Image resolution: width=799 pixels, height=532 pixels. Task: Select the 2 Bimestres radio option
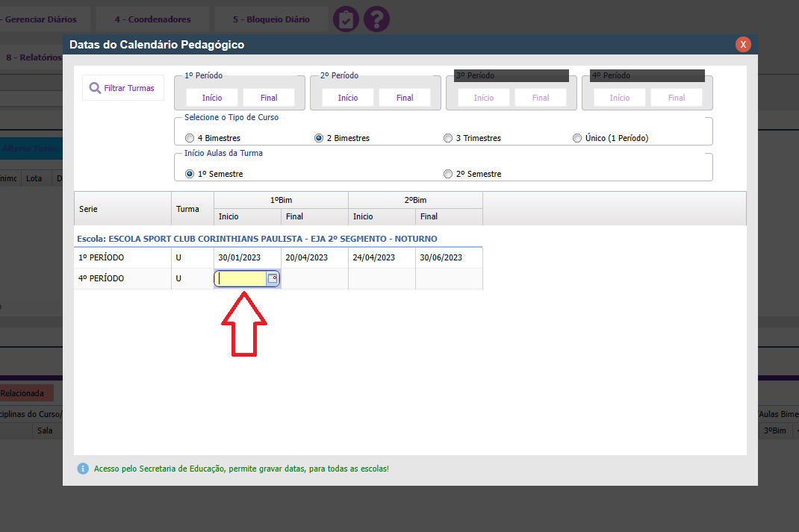coord(319,138)
